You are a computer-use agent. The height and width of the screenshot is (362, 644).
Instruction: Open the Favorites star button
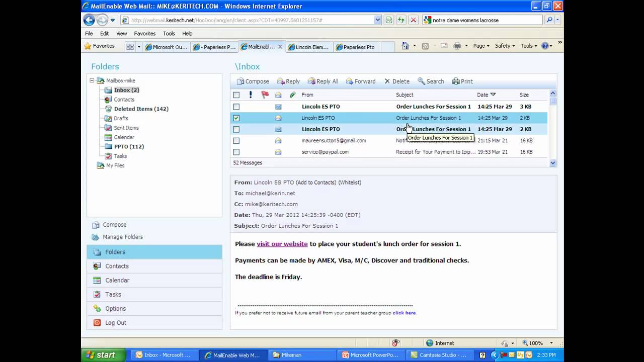[x=100, y=46]
